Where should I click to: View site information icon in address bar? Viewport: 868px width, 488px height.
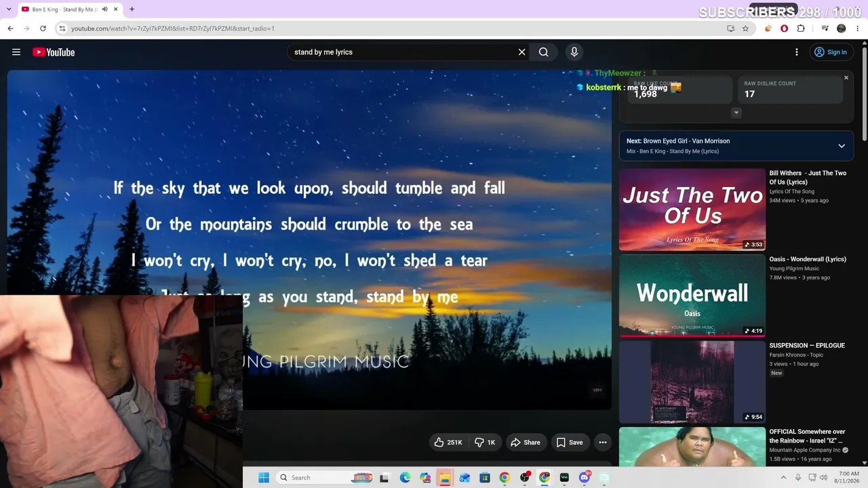coord(62,28)
